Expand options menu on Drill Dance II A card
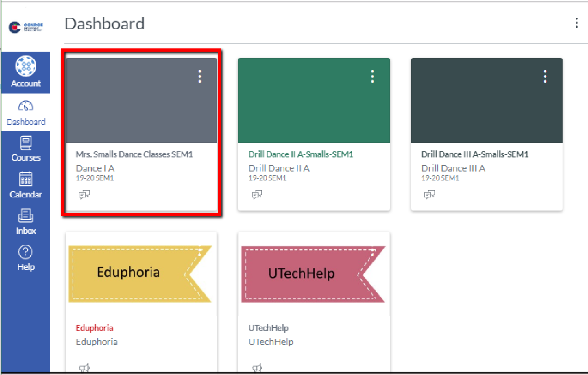This screenshot has height=375, width=588. coord(372,77)
